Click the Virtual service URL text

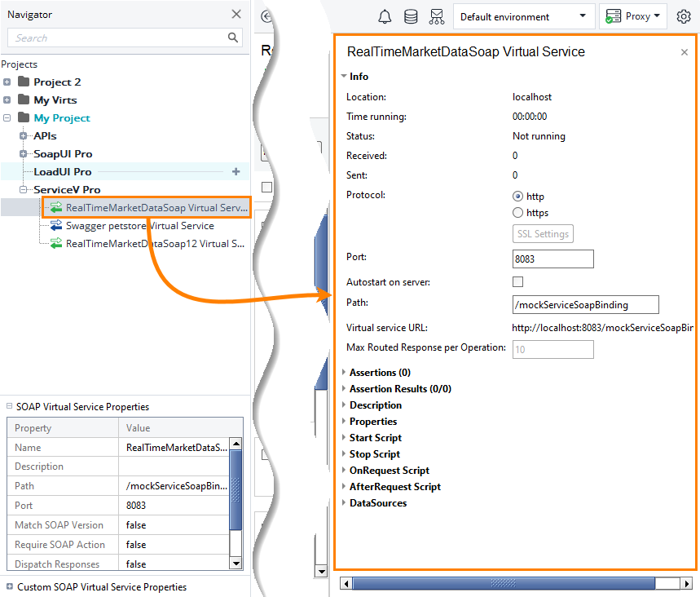click(x=602, y=328)
